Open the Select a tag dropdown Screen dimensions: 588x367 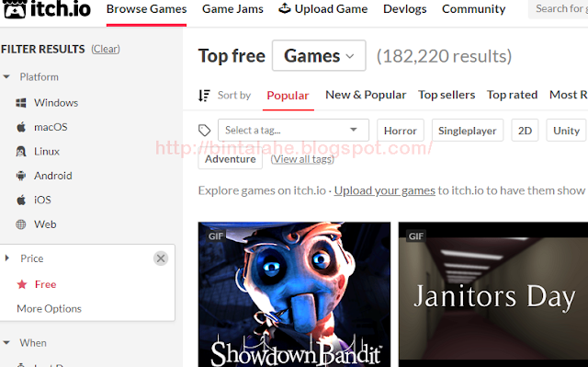[x=293, y=131]
